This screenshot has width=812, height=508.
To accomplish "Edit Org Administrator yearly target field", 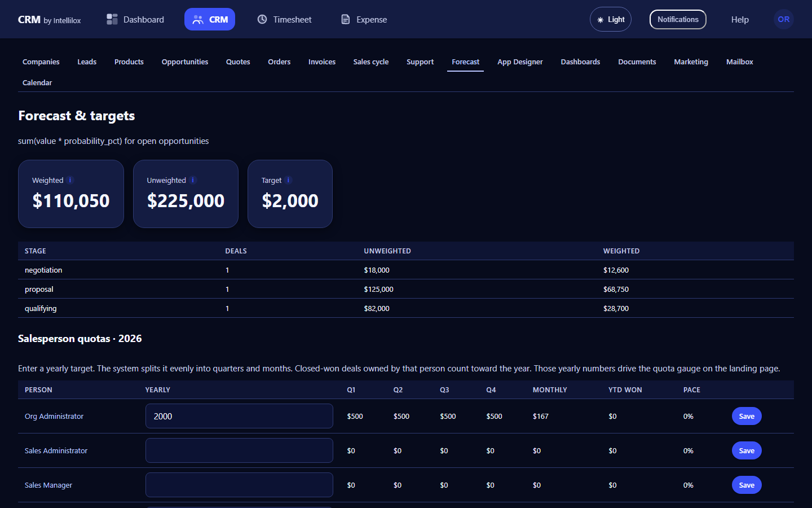I will tap(239, 416).
